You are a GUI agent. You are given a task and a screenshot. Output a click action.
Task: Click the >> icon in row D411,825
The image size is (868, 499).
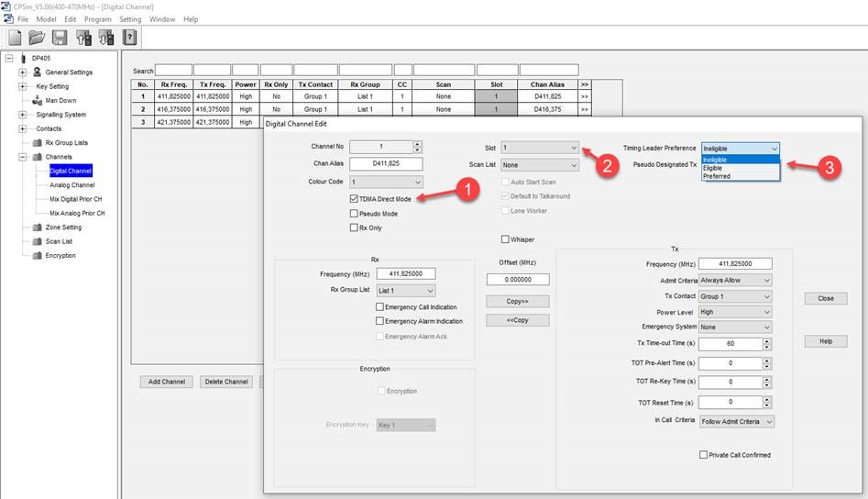584,96
